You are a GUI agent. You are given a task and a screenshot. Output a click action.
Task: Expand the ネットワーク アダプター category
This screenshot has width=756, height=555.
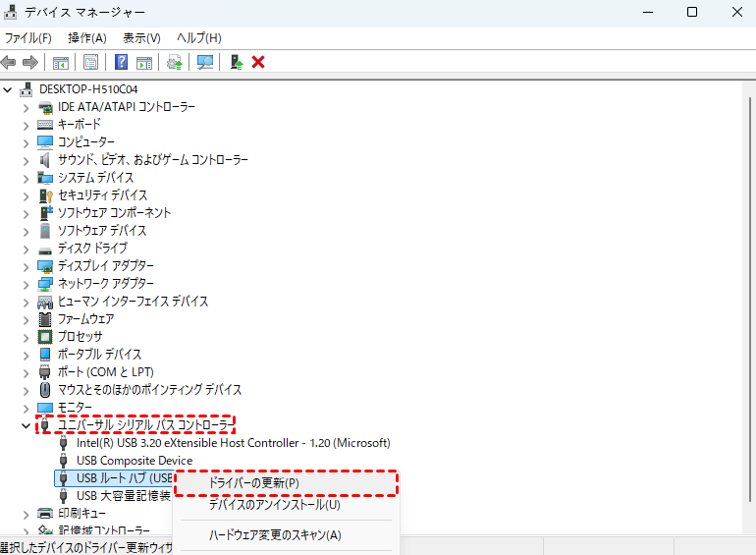27,284
